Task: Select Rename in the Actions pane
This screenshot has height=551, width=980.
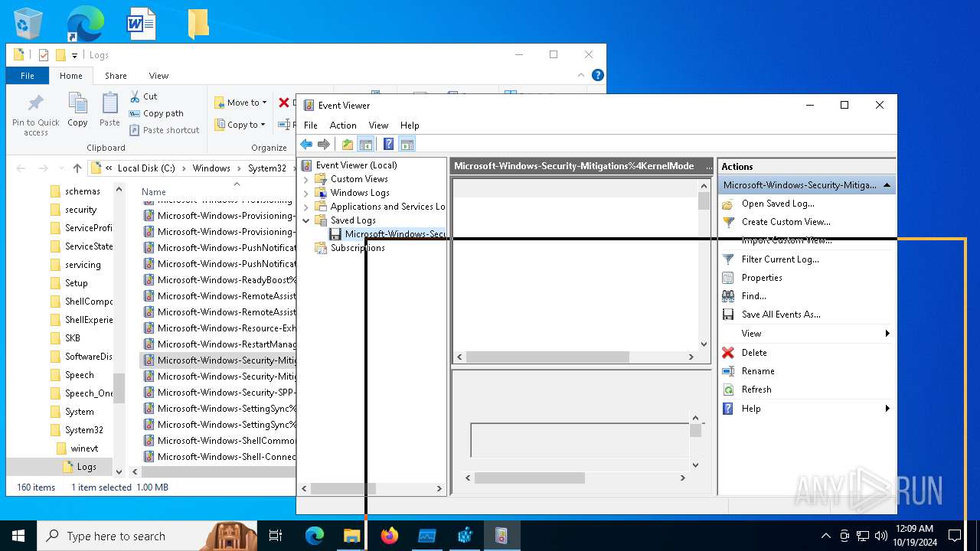Action: (x=758, y=371)
